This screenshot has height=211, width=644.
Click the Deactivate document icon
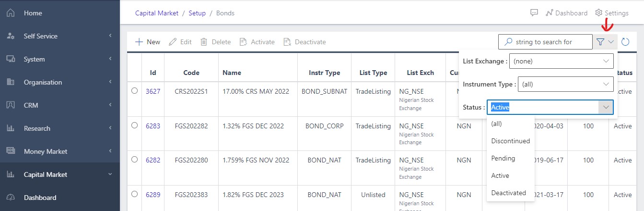pos(287,42)
